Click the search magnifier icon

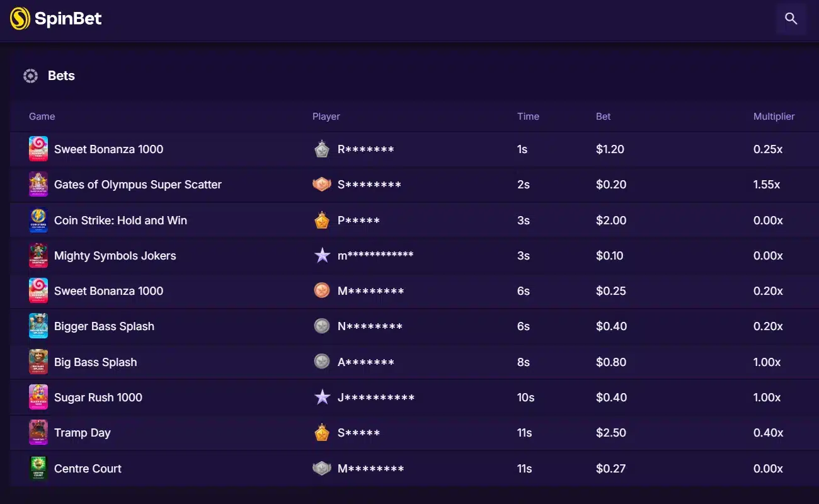click(791, 19)
